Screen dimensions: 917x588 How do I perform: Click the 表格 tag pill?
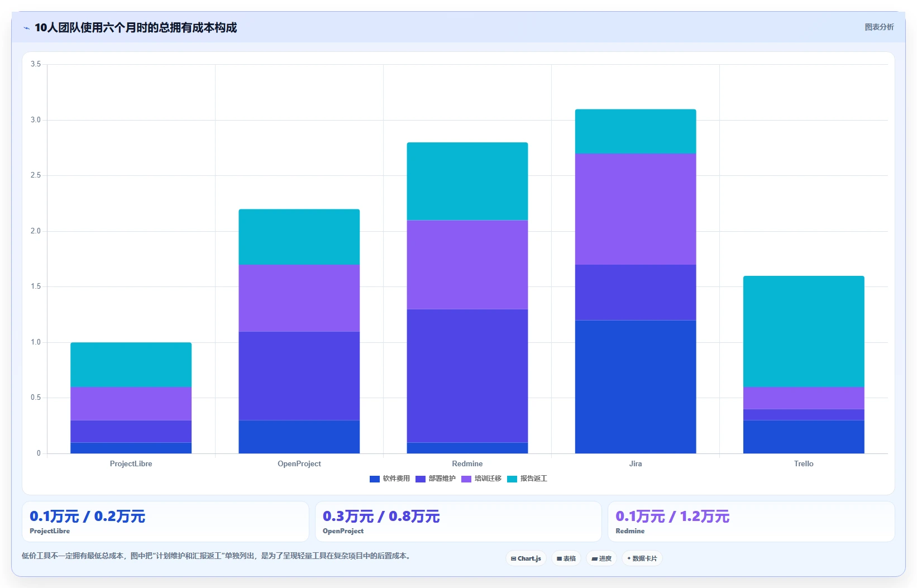(566, 558)
